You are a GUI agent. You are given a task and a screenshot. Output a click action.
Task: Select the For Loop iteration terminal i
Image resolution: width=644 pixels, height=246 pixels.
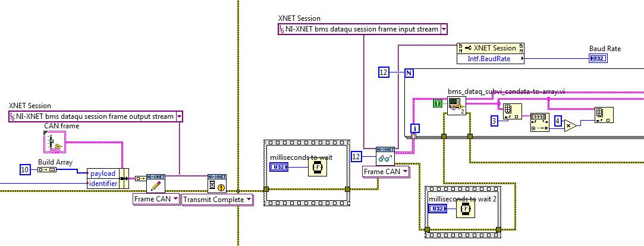click(415, 128)
